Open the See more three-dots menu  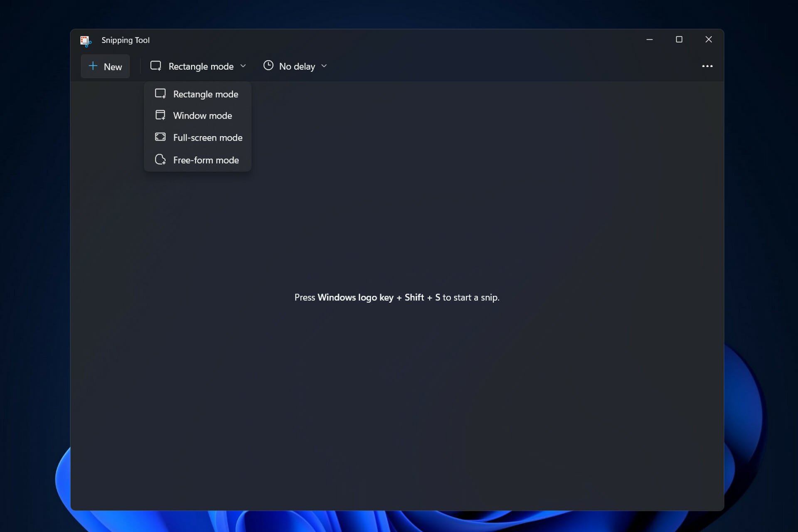pos(707,66)
